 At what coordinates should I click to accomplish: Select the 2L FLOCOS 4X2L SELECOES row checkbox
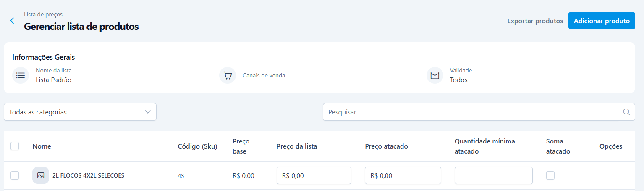(15, 175)
